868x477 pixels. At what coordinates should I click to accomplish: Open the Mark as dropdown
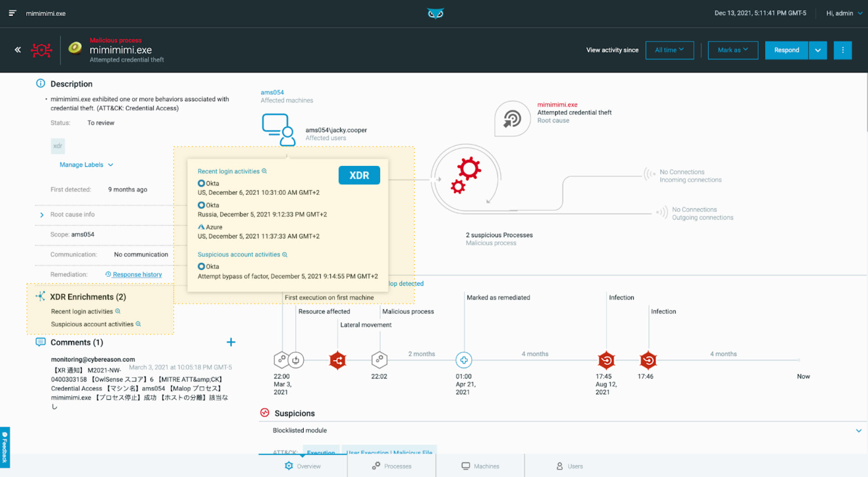[x=733, y=50]
